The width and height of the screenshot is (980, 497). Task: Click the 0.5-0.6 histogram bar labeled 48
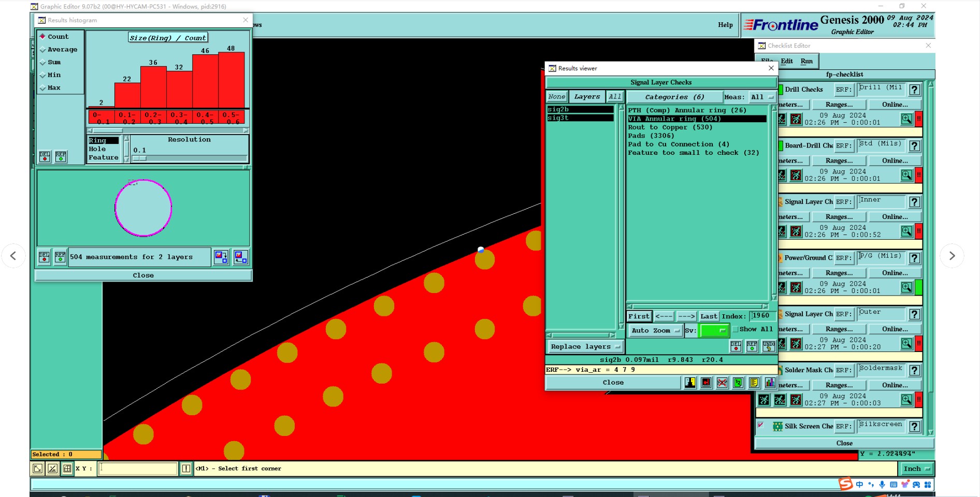tap(231, 80)
